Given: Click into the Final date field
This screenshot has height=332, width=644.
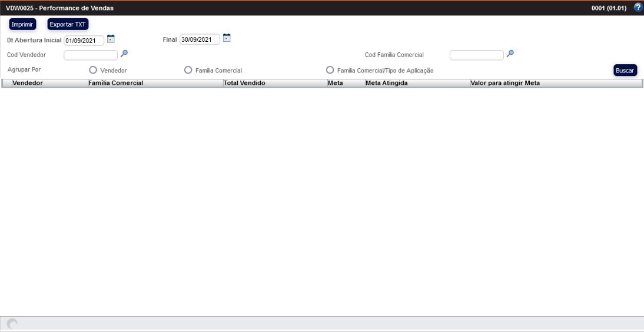Looking at the screenshot, I should pyautogui.click(x=200, y=39).
